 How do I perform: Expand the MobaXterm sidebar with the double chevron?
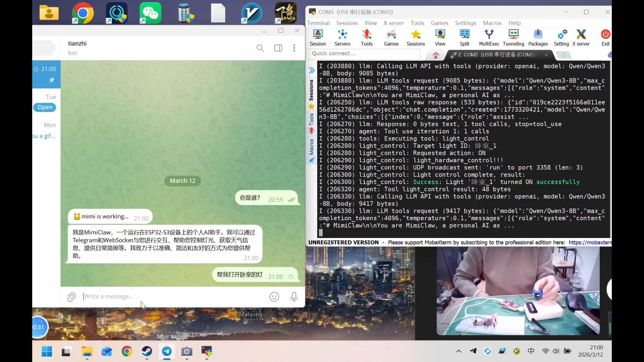pos(312,70)
